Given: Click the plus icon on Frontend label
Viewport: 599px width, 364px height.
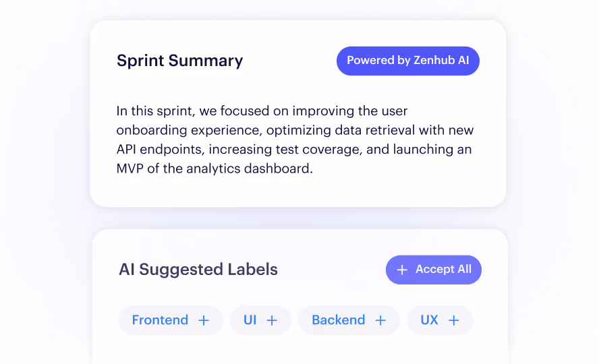Looking at the screenshot, I should pos(204,320).
